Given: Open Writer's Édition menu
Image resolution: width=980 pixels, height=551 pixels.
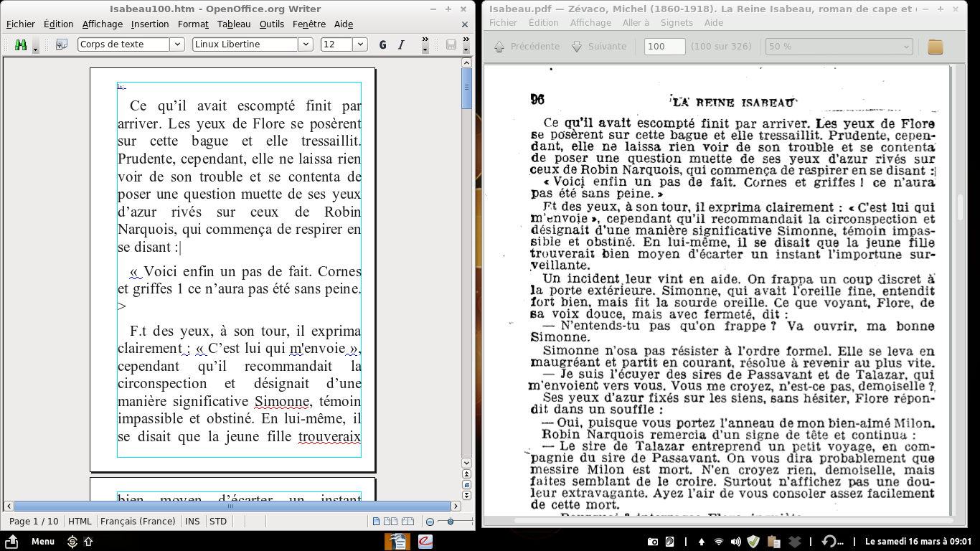Looking at the screenshot, I should click(x=59, y=24).
